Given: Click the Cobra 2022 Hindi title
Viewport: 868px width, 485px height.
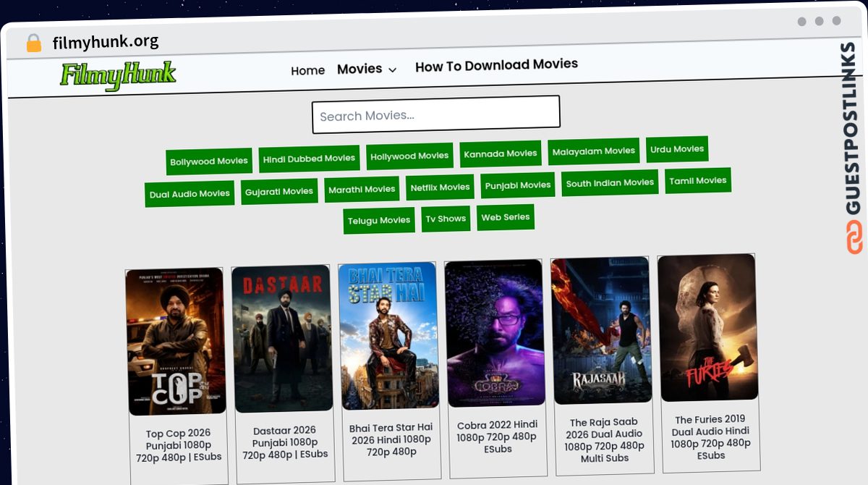Looking at the screenshot, I should pyautogui.click(x=498, y=437).
